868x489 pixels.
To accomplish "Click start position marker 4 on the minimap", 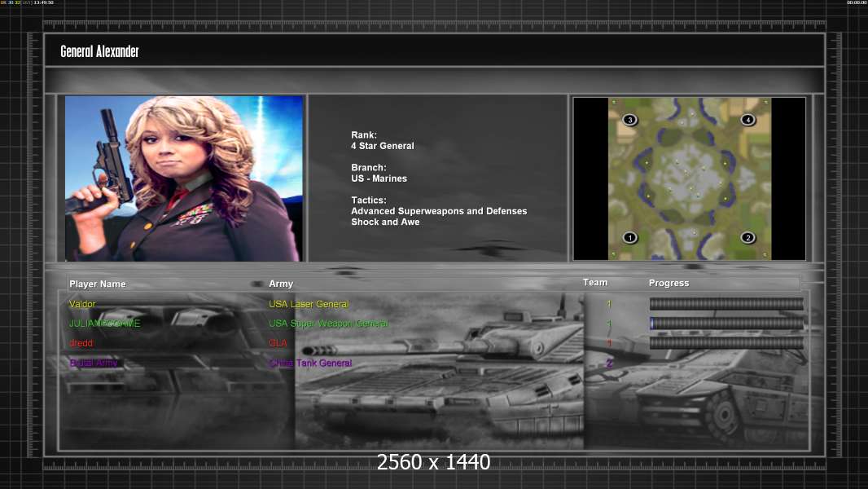I will 747,120.
